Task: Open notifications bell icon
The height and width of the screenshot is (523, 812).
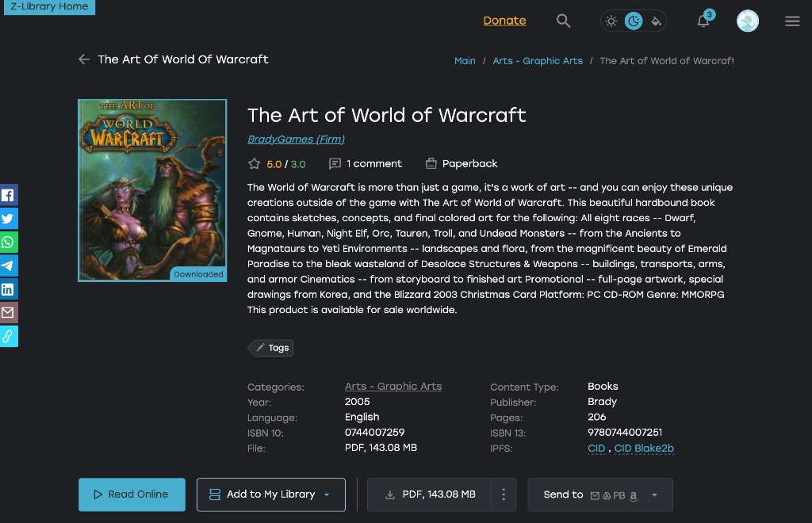Action: pyautogui.click(x=703, y=21)
